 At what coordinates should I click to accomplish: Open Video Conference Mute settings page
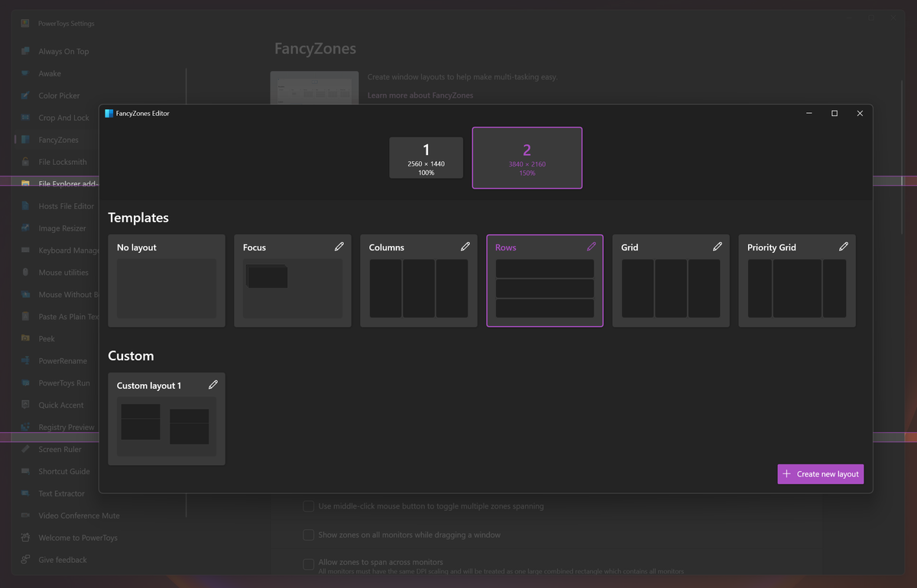[79, 515]
